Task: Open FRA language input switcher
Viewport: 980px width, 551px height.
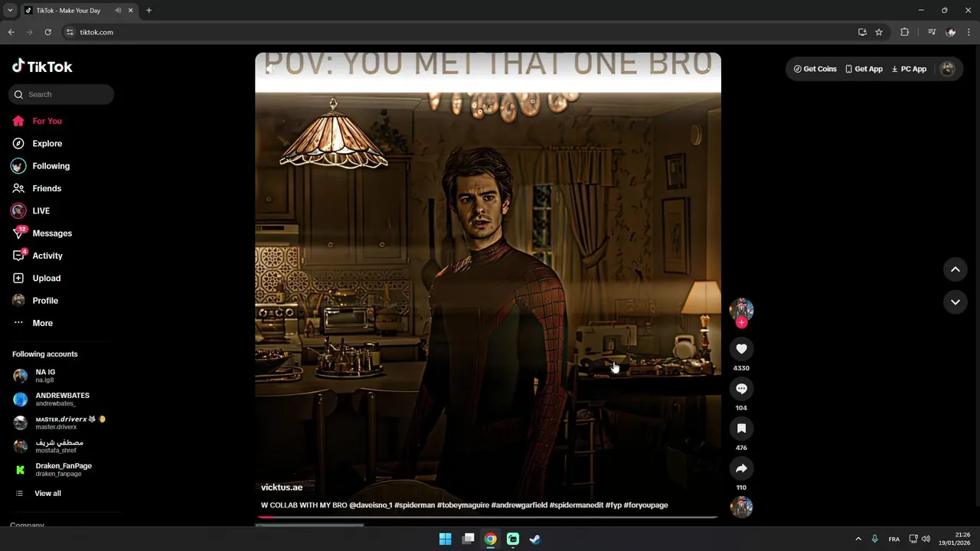Action: click(894, 539)
